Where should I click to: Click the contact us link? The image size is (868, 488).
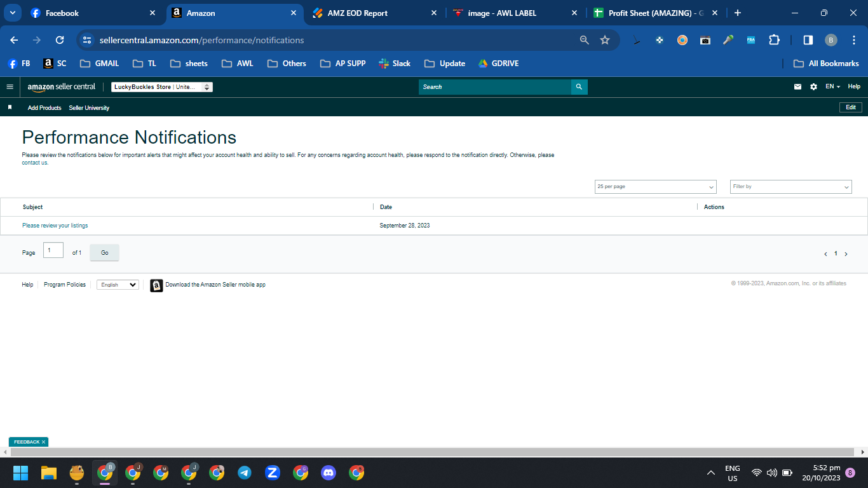coord(35,163)
